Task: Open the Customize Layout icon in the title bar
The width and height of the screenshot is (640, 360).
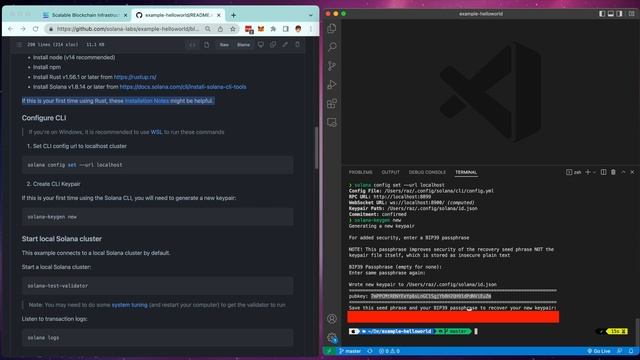Action: (631, 13)
